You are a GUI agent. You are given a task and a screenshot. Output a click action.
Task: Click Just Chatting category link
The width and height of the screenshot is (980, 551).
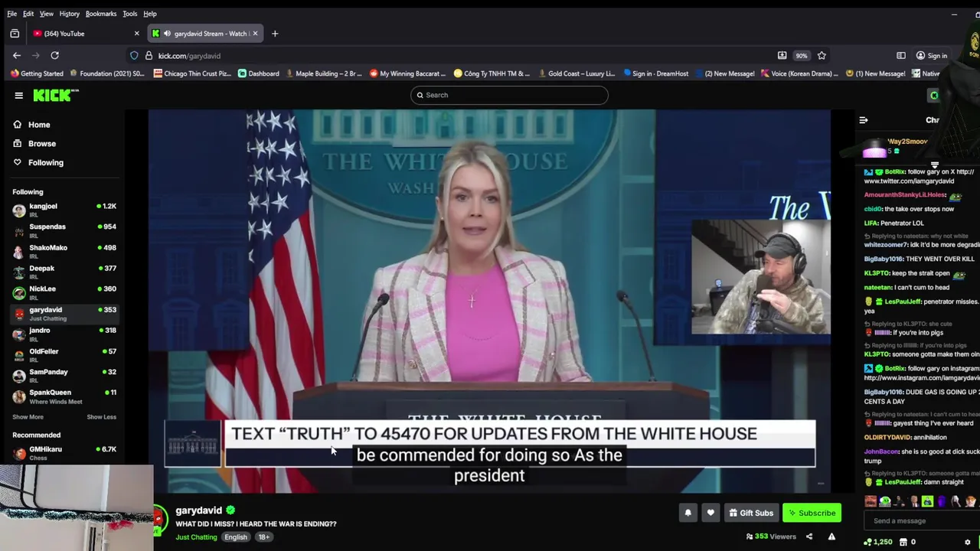point(197,537)
